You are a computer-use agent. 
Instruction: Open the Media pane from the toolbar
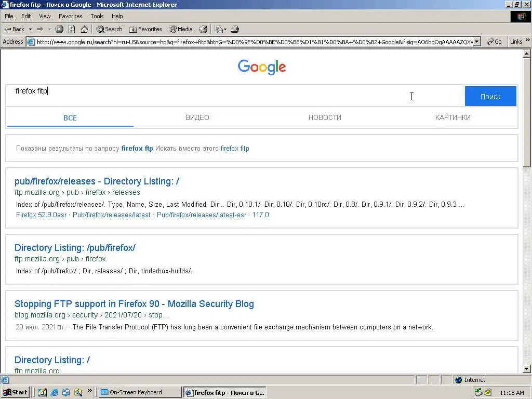click(x=181, y=29)
